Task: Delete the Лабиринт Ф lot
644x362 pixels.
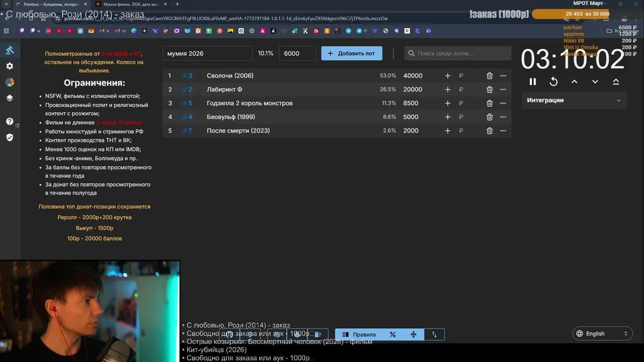Action: point(490,89)
